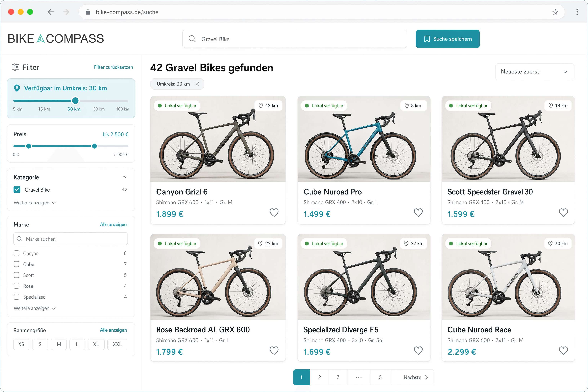Click the 27 km distance badge
This screenshot has height=392, width=588.
413,243
